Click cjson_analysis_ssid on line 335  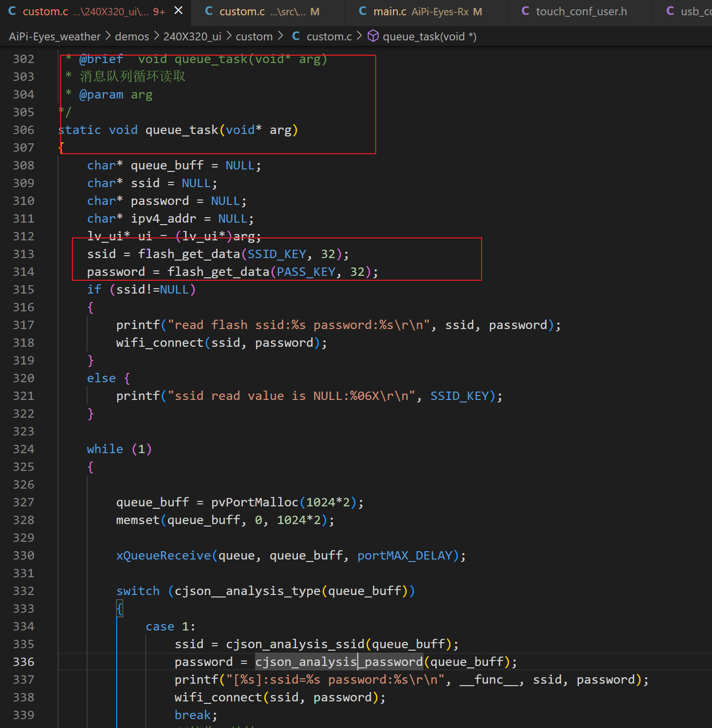pos(295,644)
